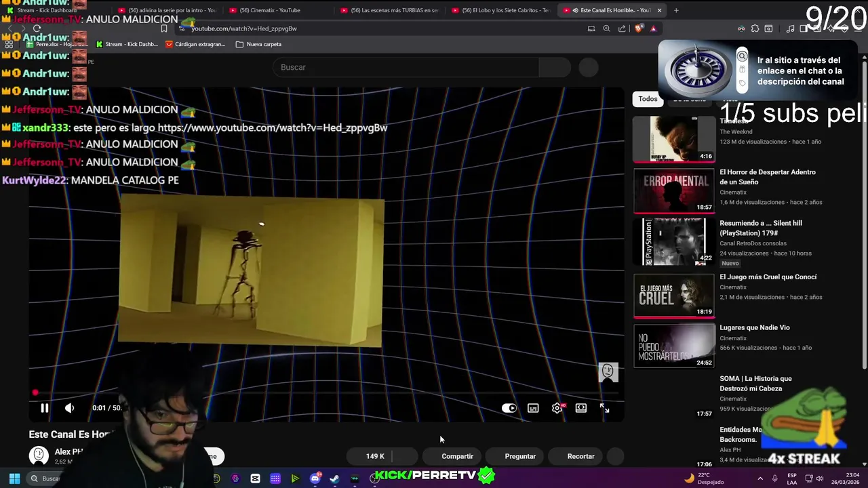Viewport: 868px width, 488px height.
Task: Switch to Cinematix - YouTube tab
Action: (277, 10)
